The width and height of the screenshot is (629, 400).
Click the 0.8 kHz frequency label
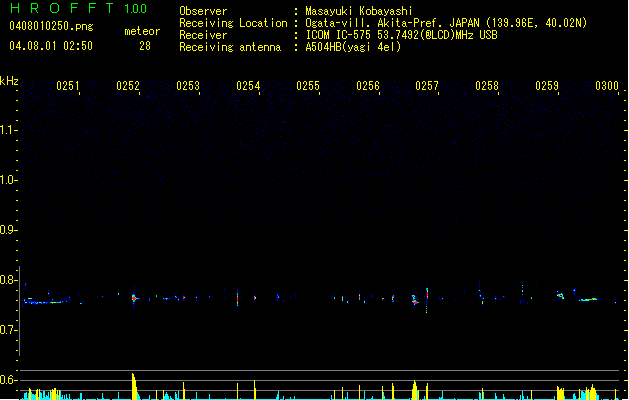[x=8, y=280]
